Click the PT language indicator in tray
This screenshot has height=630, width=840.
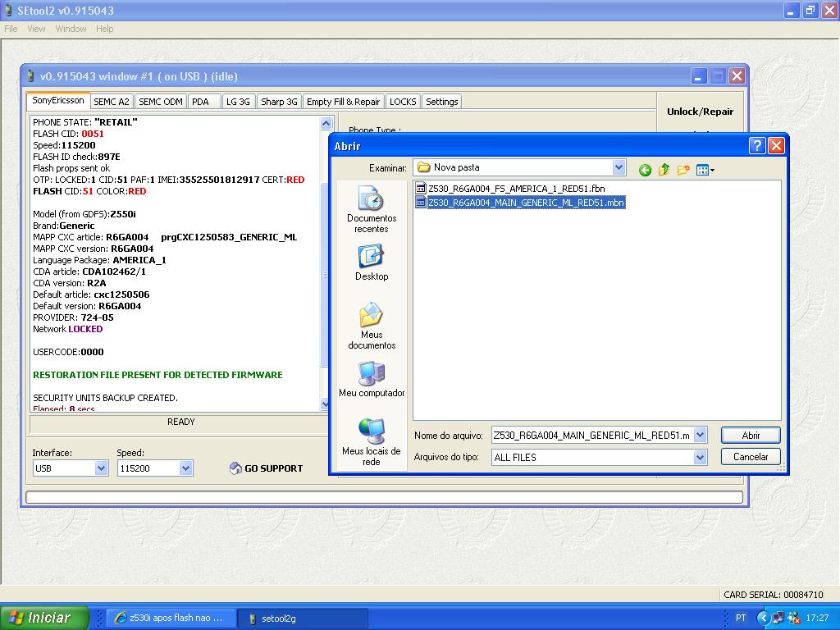click(741, 618)
